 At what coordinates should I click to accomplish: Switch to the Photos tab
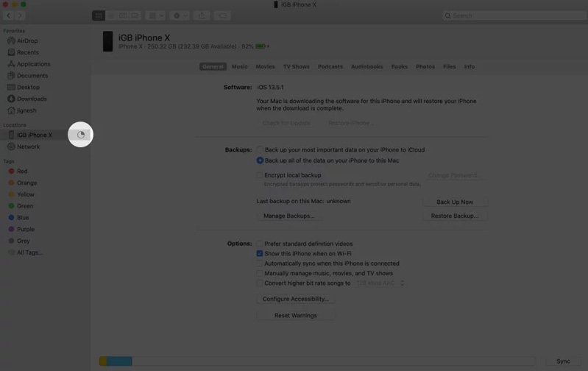coord(425,67)
